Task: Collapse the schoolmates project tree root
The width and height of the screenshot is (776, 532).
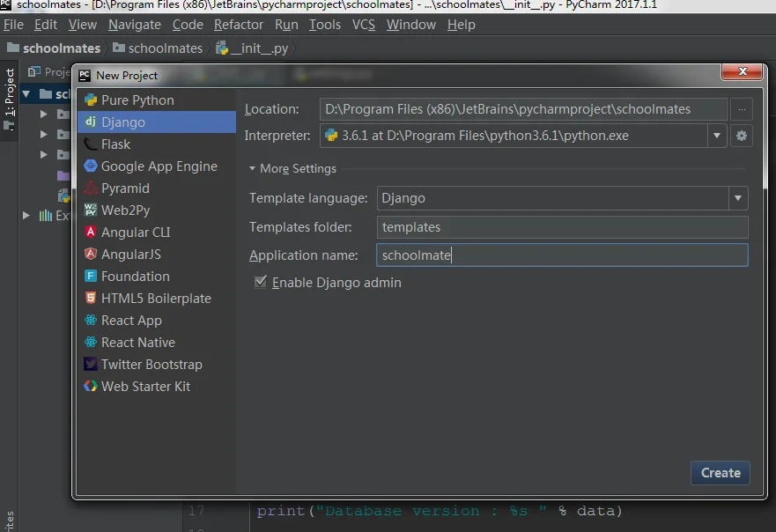Action: [x=26, y=93]
